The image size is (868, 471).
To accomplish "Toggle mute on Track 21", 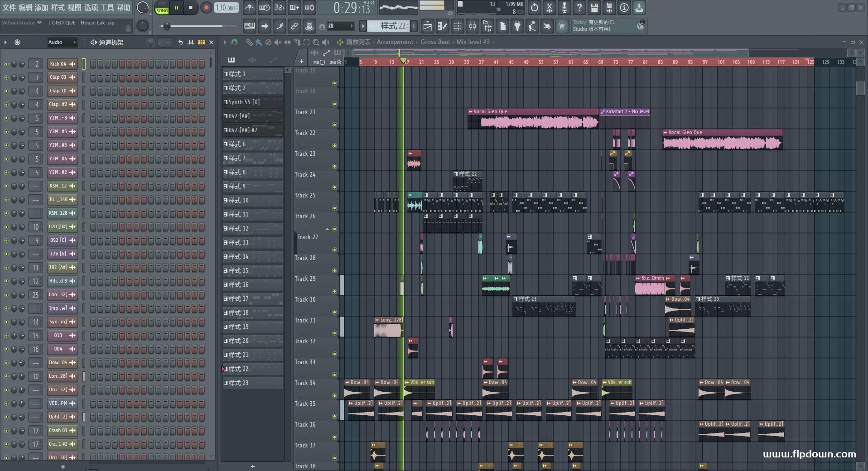I will coord(334,125).
